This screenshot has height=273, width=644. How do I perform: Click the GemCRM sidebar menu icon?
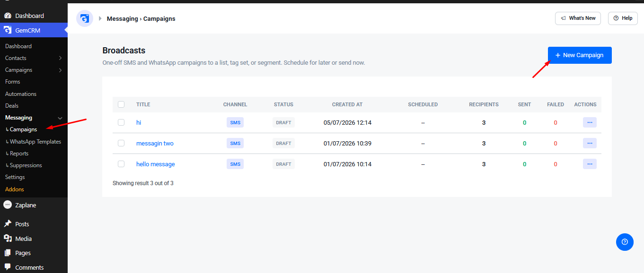(x=8, y=30)
